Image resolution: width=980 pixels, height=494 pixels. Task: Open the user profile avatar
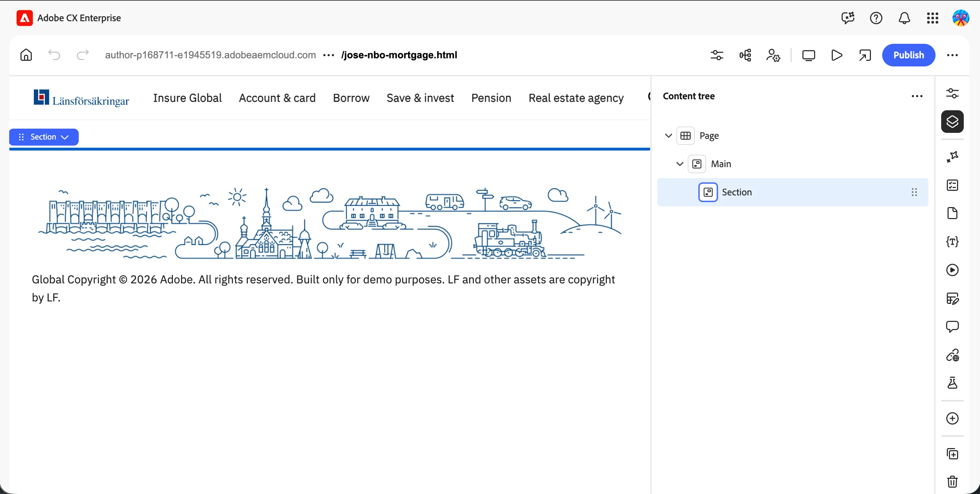coord(961,18)
